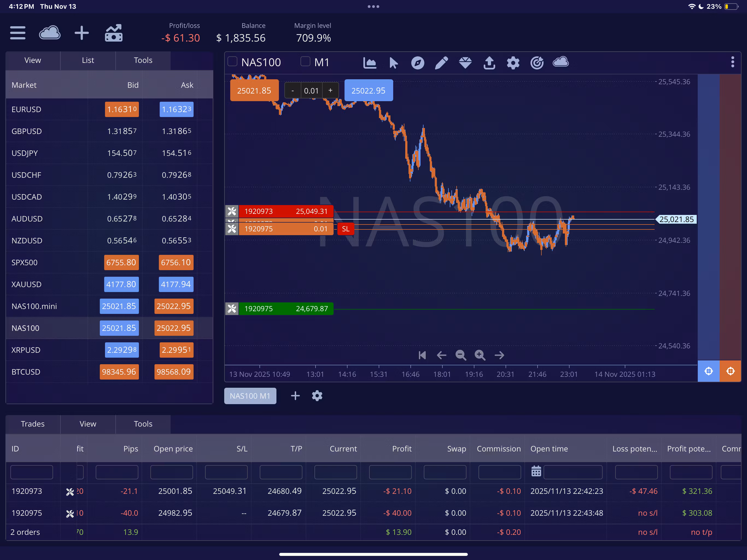The height and width of the screenshot is (560, 747).
Task: Click order 1920975 orange line label
Action: pos(286,229)
